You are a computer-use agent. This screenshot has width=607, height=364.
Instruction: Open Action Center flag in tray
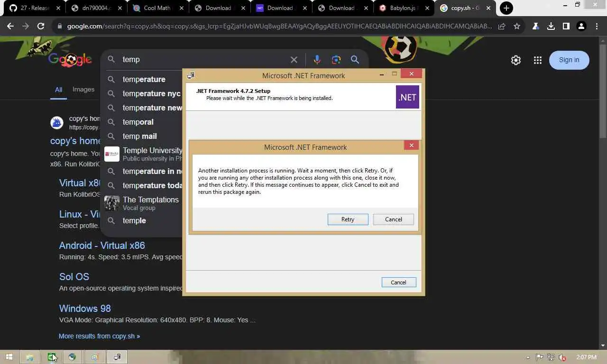(x=540, y=357)
